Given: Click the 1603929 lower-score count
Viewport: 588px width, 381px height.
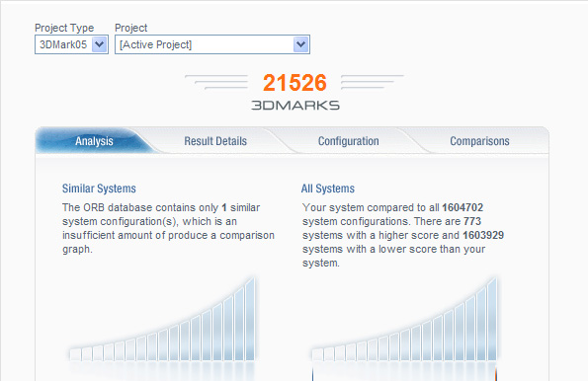Looking at the screenshot, I should [483, 235].
